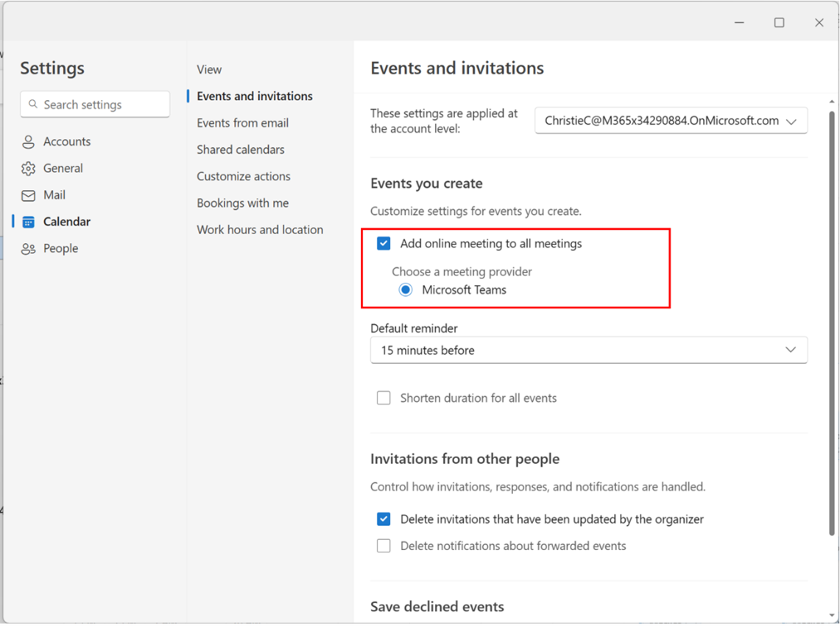Open Accounts settings via the person icon
Image resolution: width=840 pixels, height=626 pixels.
29,141
